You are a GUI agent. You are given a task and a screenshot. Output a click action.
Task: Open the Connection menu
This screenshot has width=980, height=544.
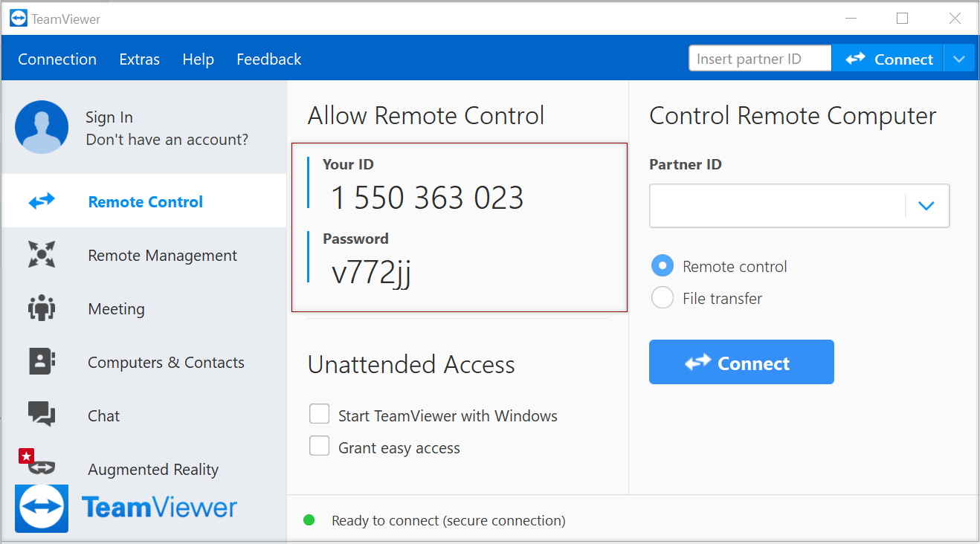click(57, 59)
